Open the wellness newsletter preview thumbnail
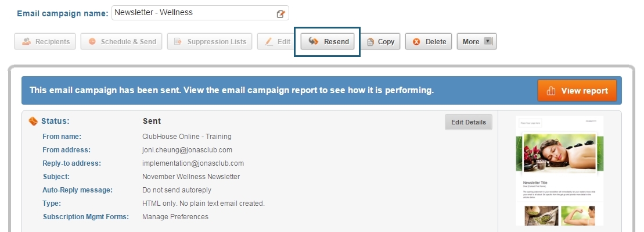 [560, 171]
